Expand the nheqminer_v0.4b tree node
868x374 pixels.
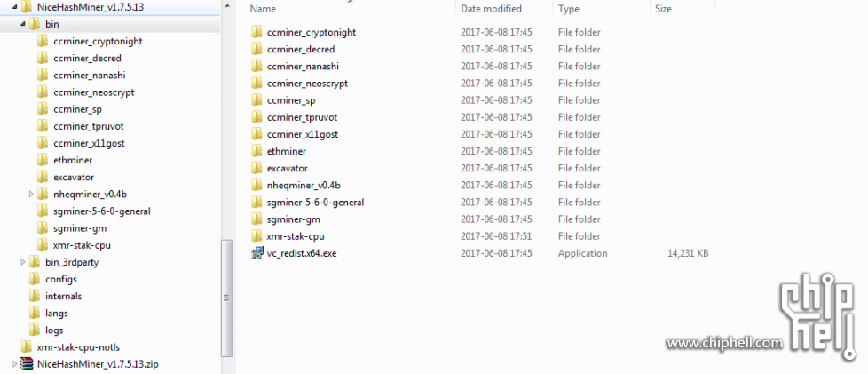click(31, 194)
